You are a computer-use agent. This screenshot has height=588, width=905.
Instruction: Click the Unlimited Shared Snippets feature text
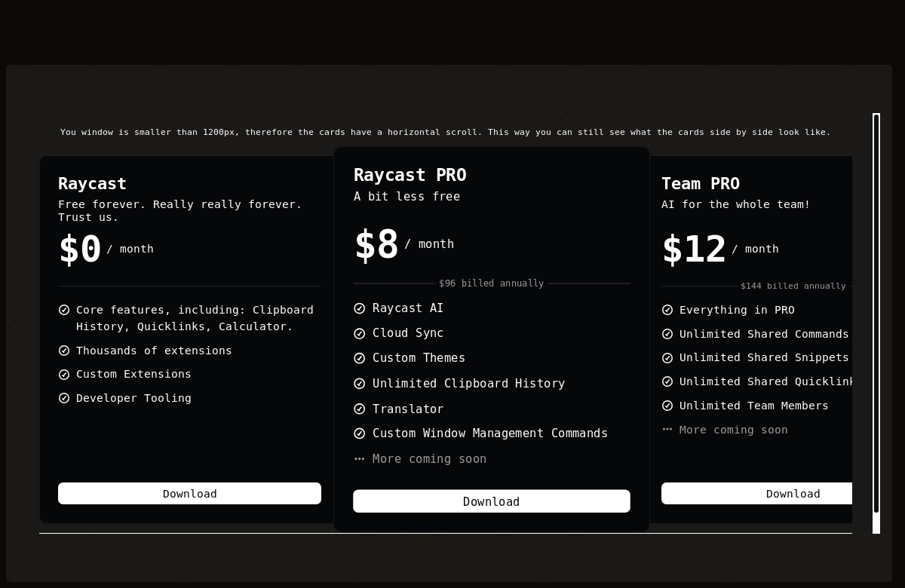coord(764,357)
